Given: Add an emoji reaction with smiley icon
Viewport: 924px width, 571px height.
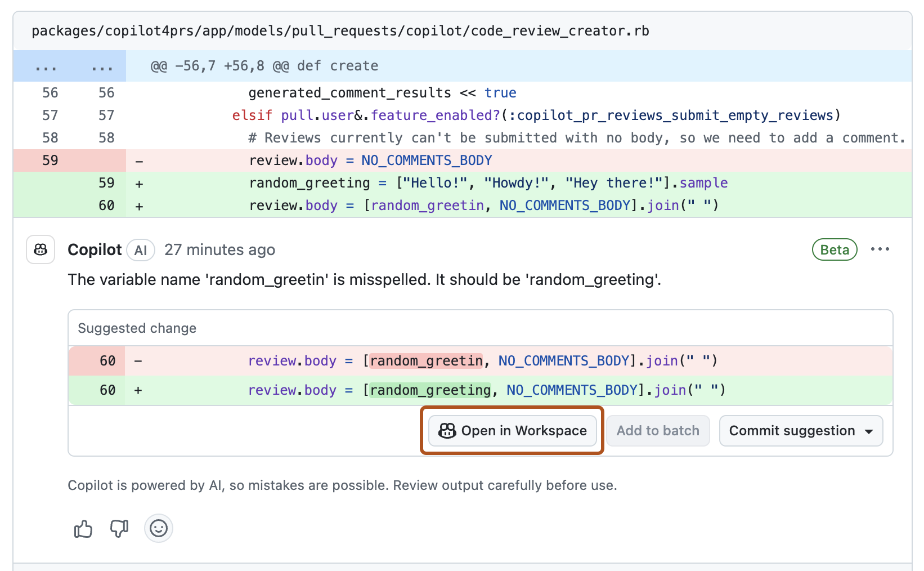Looking at the screenshot, I should coord(159,529).
